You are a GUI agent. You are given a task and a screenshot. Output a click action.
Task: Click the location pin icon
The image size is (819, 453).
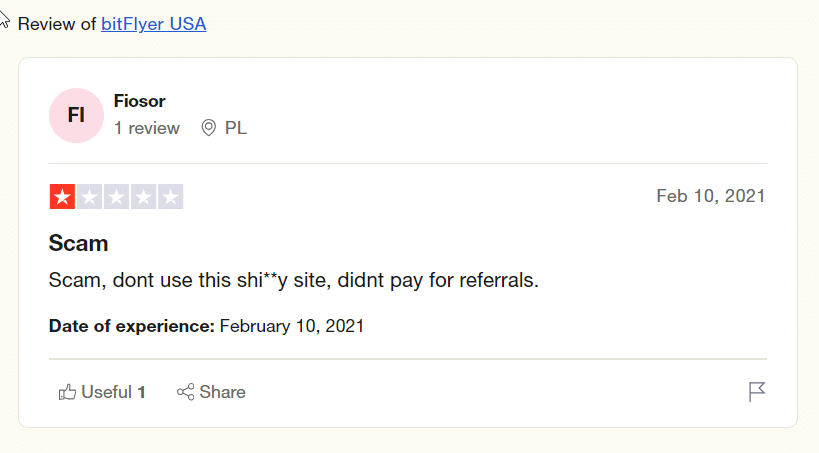[x=209, y=128]
